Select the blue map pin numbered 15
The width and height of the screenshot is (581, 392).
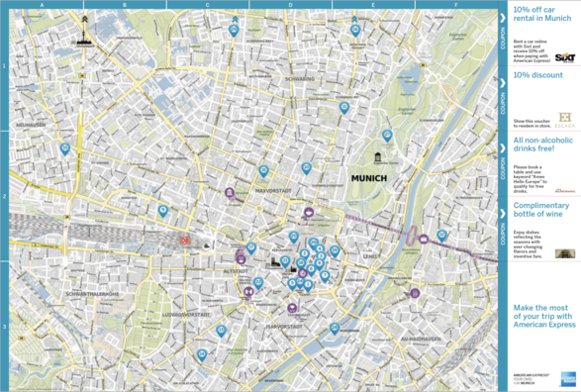click(65, 148)
